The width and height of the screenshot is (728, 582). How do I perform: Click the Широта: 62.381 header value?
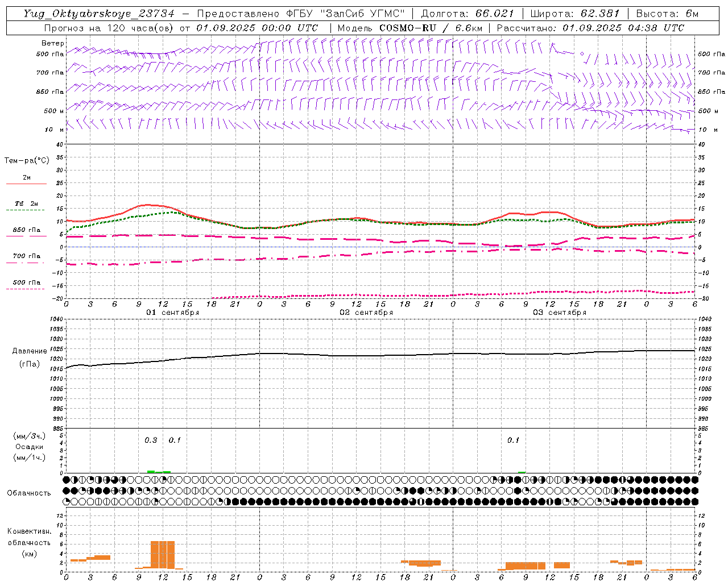click(x=575, y=14)
